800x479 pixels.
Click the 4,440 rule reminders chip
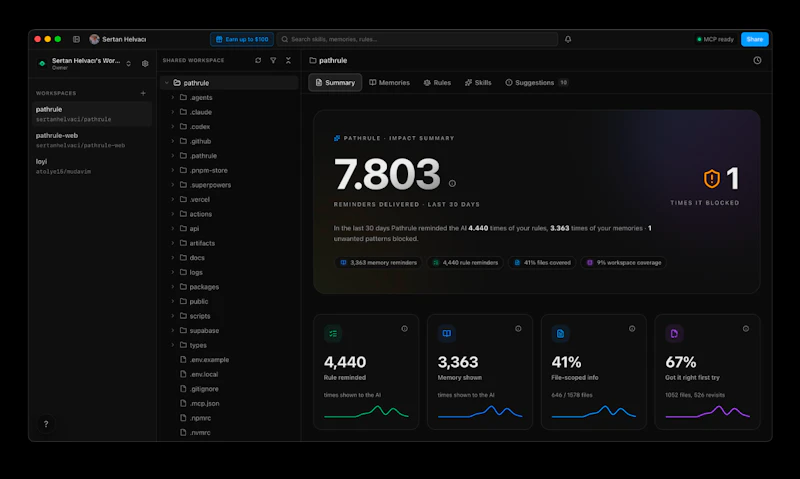tap(465, 263)
